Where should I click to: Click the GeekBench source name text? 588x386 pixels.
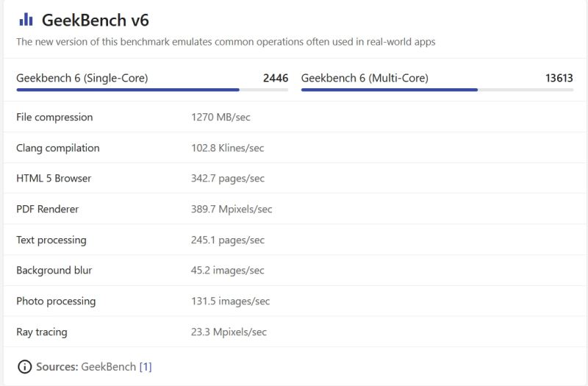click(108, 366)
